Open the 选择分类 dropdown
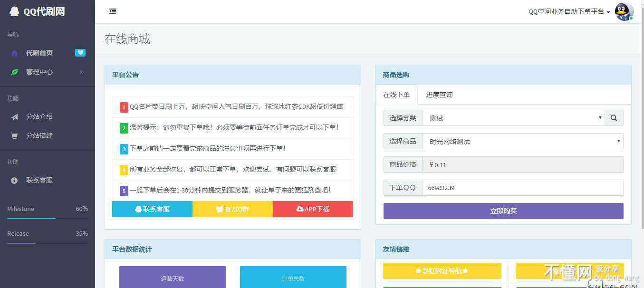The width and height of the screenshot is (644, 288). pyautogui.click(x=513, y=118)
